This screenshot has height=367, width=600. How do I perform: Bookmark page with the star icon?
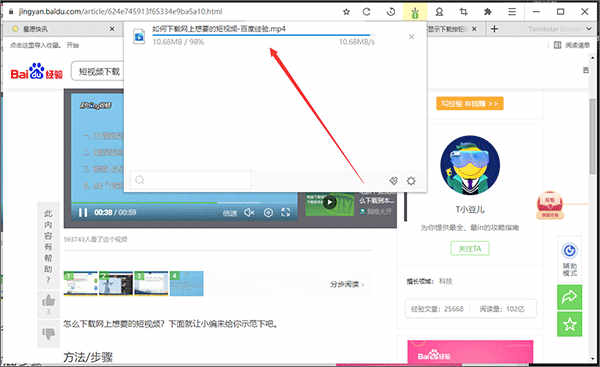(x=346, y=12)
